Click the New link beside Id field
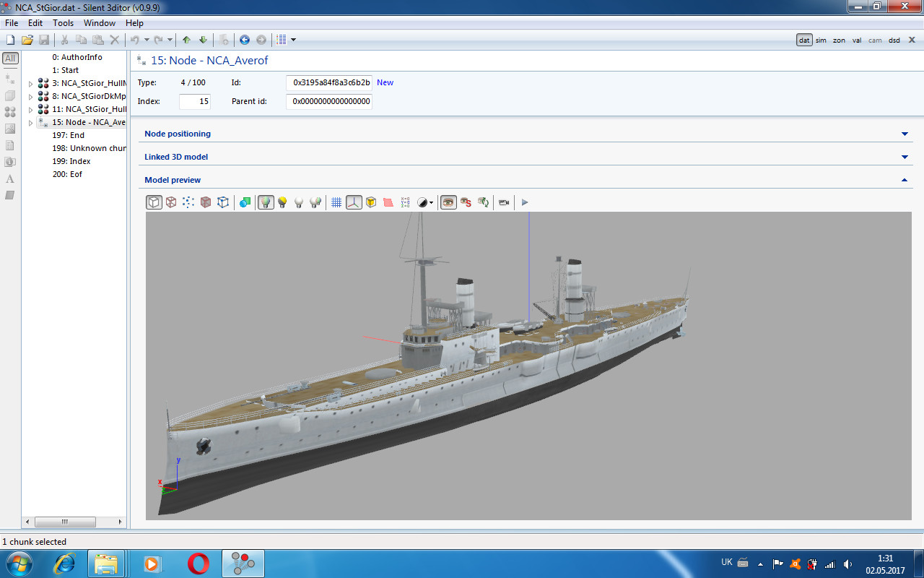This screenshot has width=924, height=578. (x=385, y=82)
